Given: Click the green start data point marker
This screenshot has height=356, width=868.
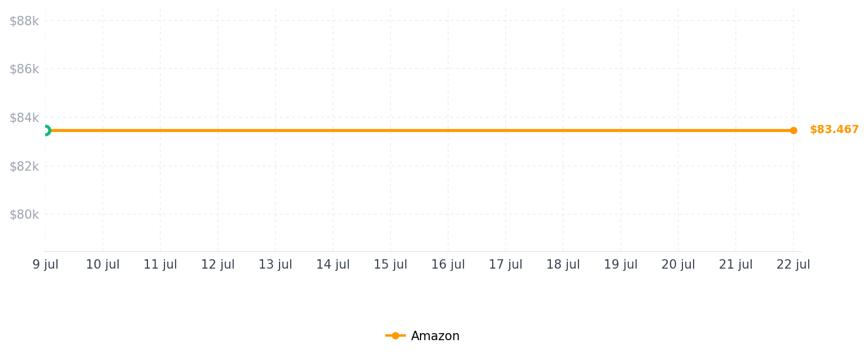Looking at the screenshot, I should coord(45,130).
